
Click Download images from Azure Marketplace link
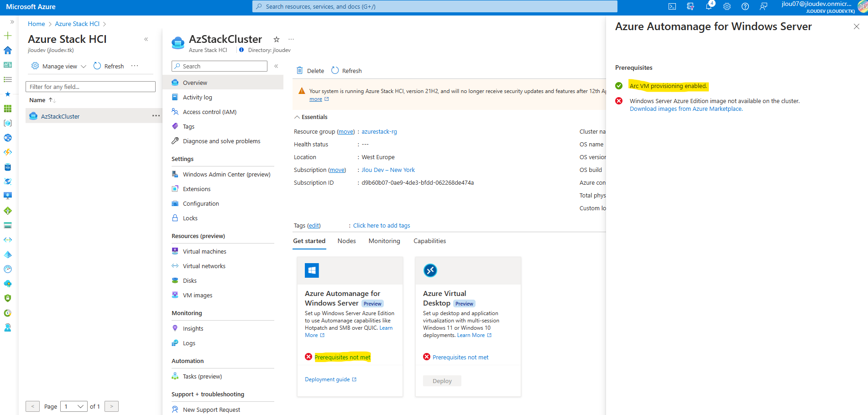[x=686, y=109]
